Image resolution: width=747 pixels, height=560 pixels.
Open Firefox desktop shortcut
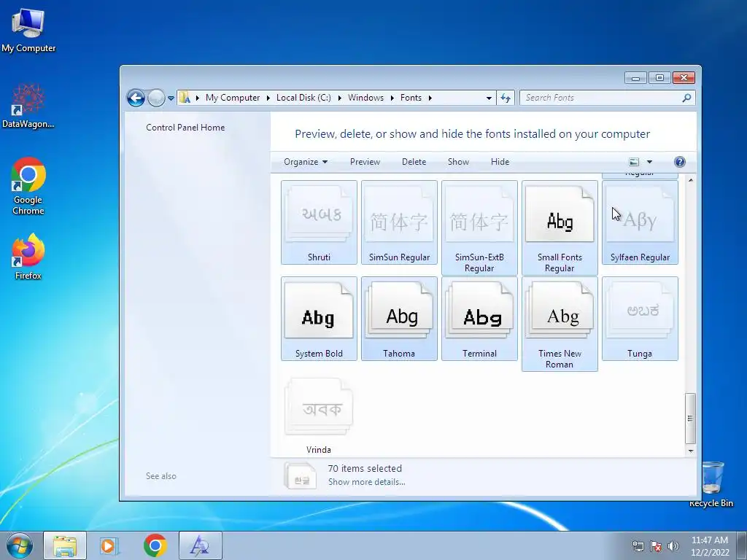(28, 257)
